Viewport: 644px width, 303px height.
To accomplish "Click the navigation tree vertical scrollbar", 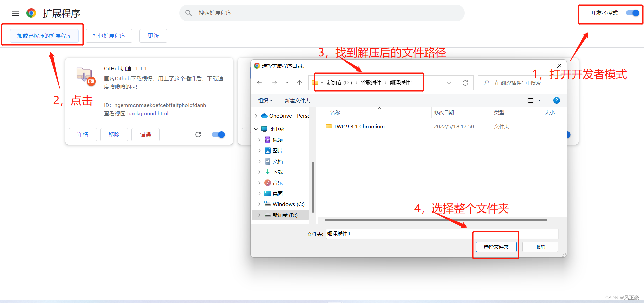I will coord(313,187).
